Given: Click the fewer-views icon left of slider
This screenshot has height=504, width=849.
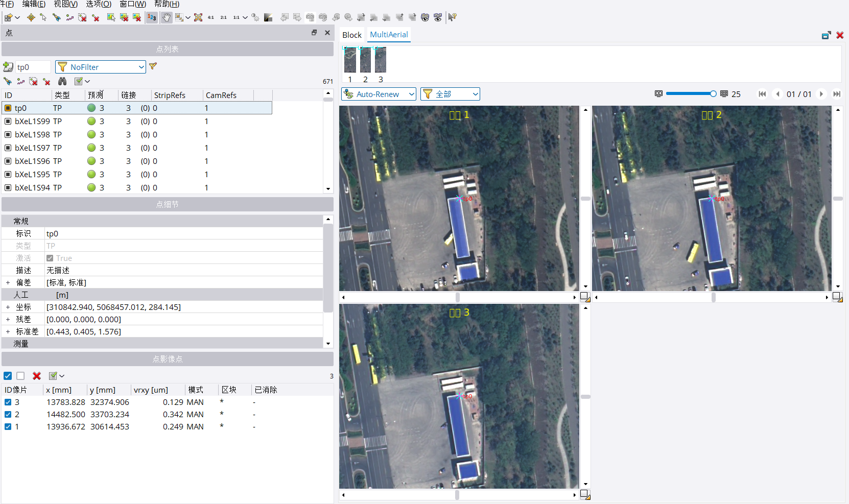Looking at the screenshot, I should click(658, 94).
